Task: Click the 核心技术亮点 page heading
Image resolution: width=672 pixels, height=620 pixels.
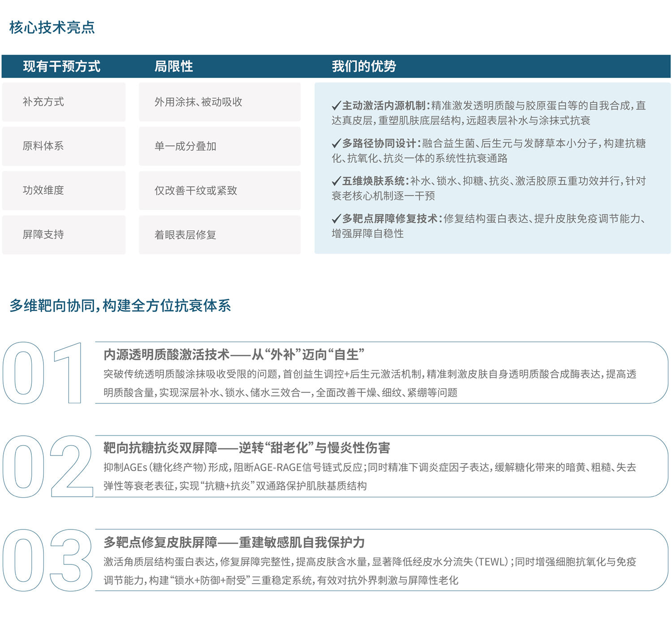Action: (52, 27)
